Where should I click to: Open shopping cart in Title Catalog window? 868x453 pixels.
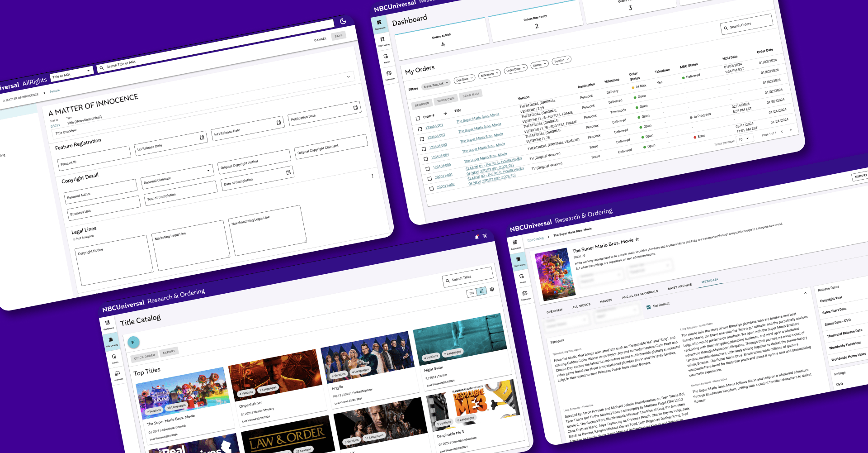485,236
